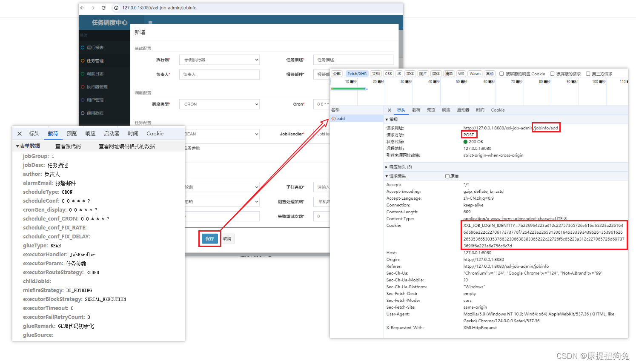Enable the 被屏蔽的响应 Cookie checkbox

tap(501, 74)
